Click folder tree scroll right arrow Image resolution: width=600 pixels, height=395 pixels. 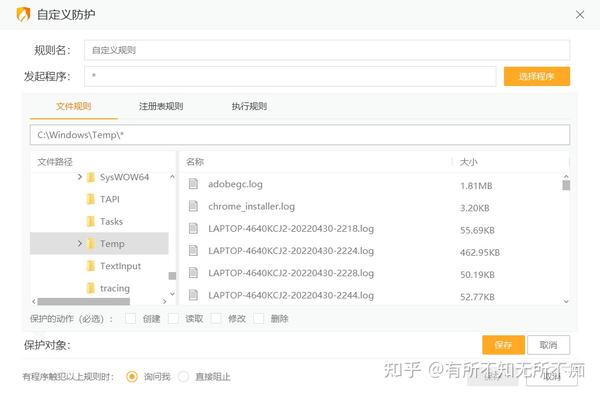tap(165, 302)
